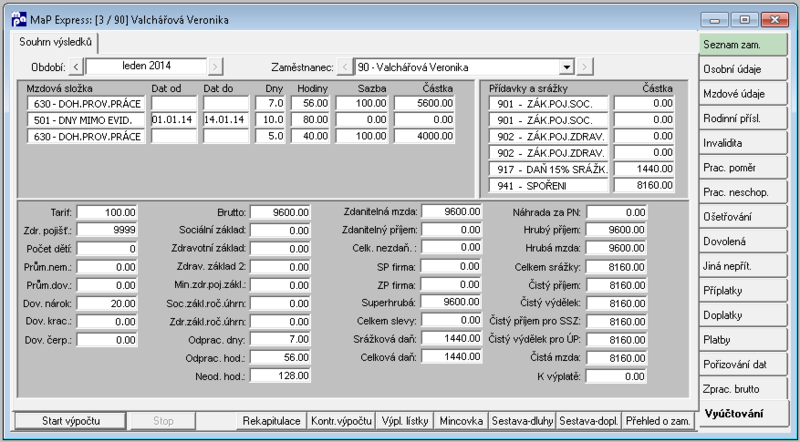Go to previous period with left arrow

coord(76,66)
